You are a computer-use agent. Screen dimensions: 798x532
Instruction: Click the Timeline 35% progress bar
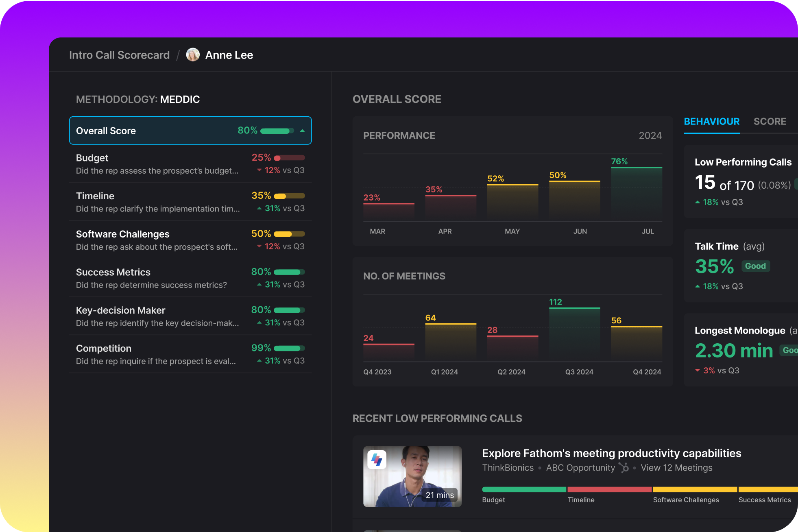[x=289, y=196]
